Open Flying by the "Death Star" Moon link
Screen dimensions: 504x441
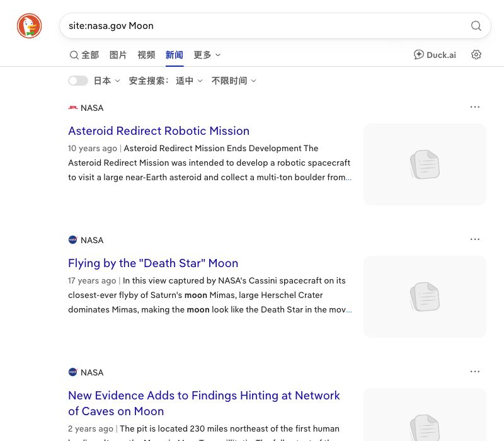[153, 263]
